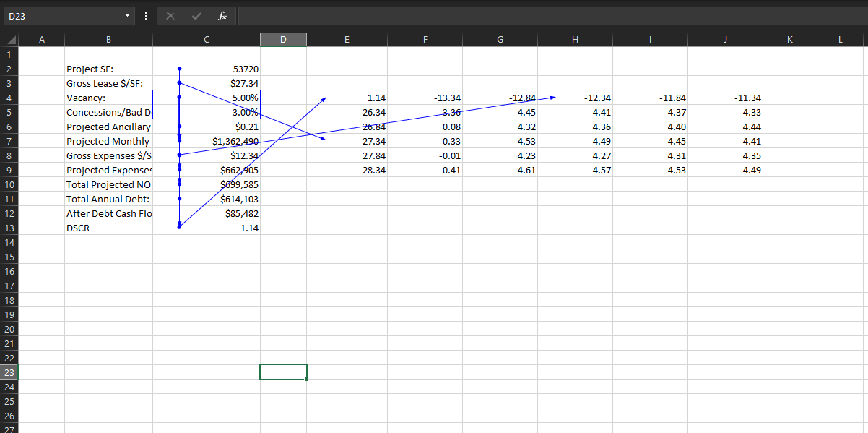Click the 1.14 DSCR value in column C
The height and width of the screenshot is (433, 868).
click(x=207, y=228)
